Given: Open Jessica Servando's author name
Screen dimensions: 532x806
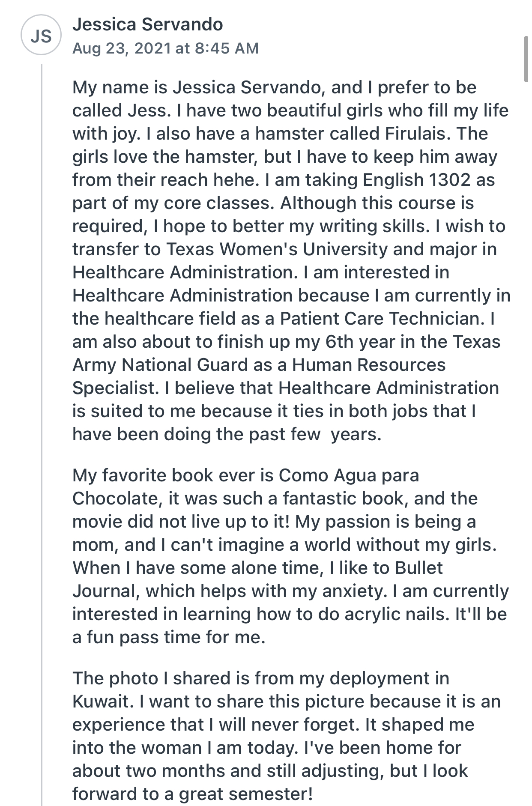Looking at the screenshot, I should pyautogui.click(x=147, y=24).
